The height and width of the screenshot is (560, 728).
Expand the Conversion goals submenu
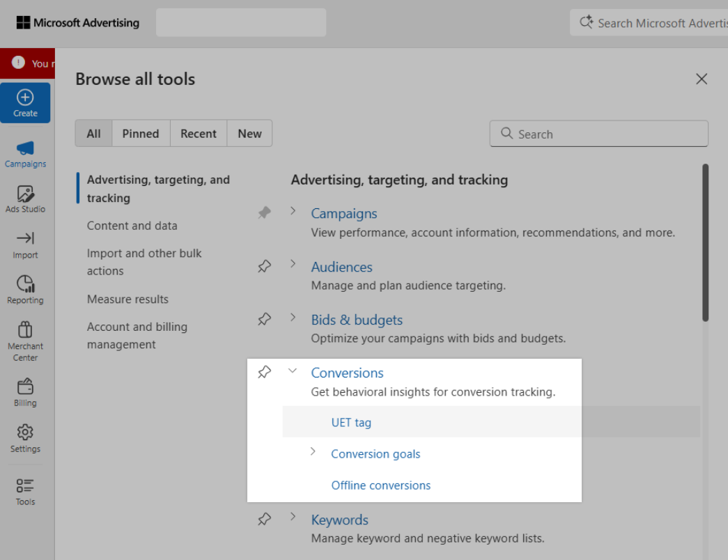[313, 452]
